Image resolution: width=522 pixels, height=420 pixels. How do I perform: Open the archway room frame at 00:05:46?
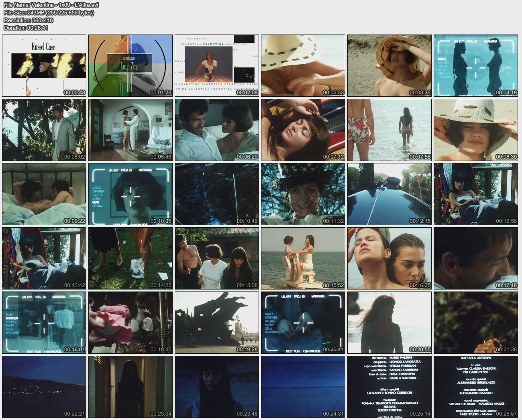tap(130, 130)
